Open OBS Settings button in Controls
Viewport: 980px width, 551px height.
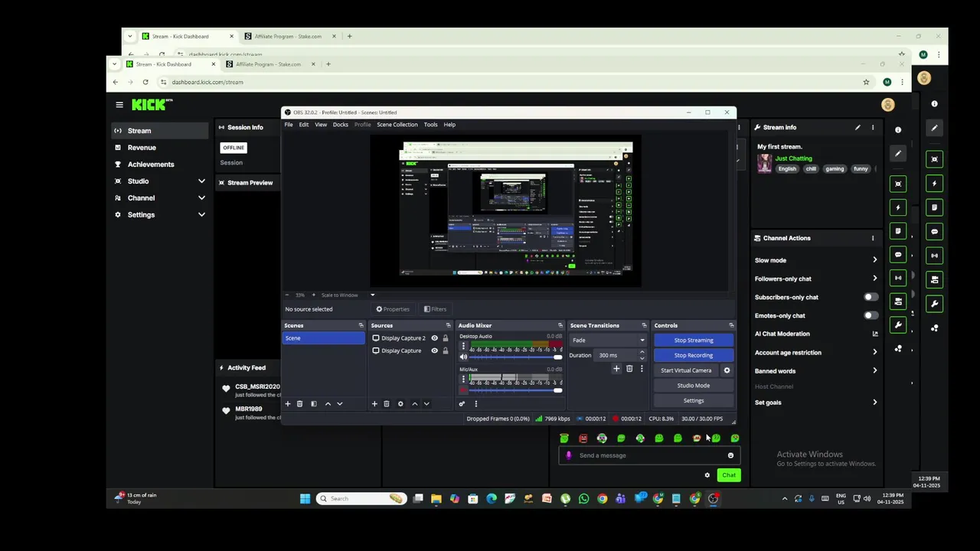click(694, 401)
